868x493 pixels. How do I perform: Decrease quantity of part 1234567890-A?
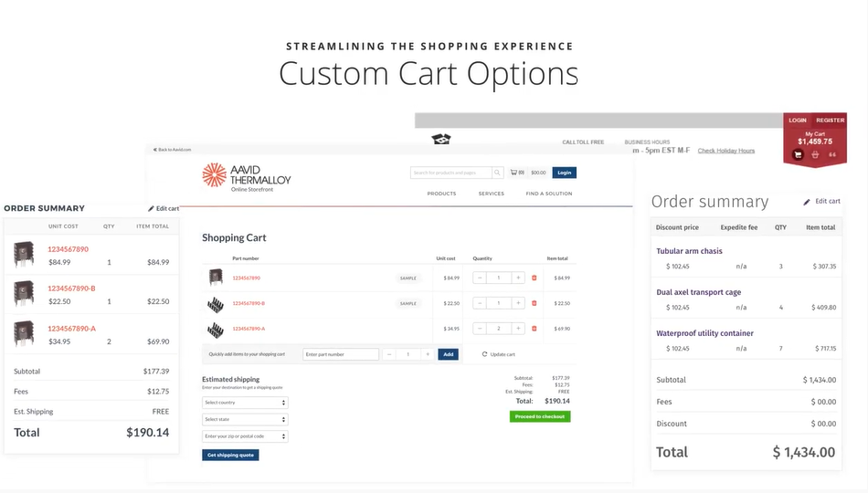[x=480, y=329]
